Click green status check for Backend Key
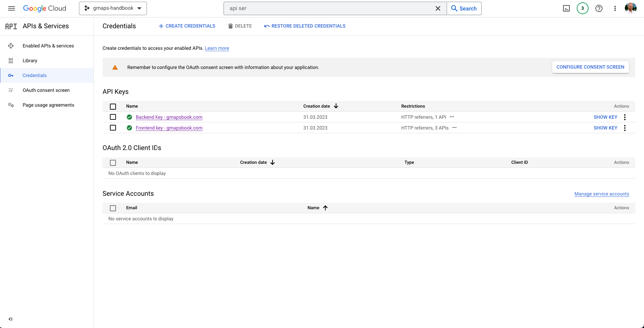 coord(129,117)
